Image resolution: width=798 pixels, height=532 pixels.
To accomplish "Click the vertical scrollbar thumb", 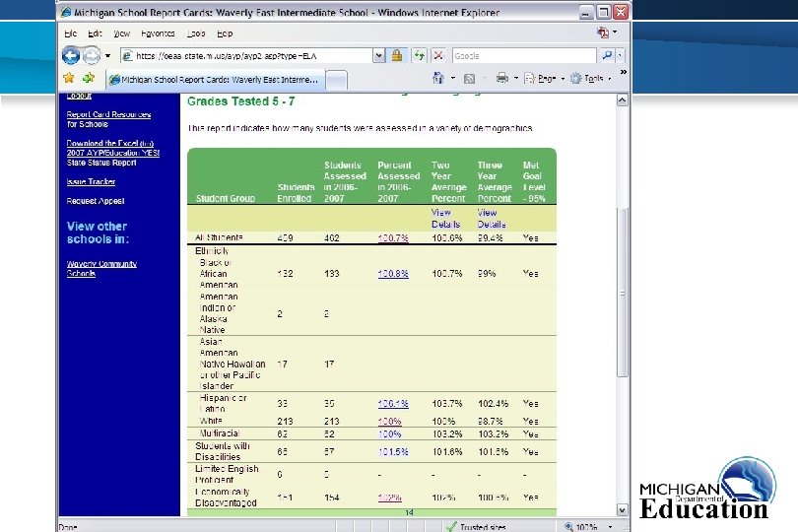I will [622, 293].
